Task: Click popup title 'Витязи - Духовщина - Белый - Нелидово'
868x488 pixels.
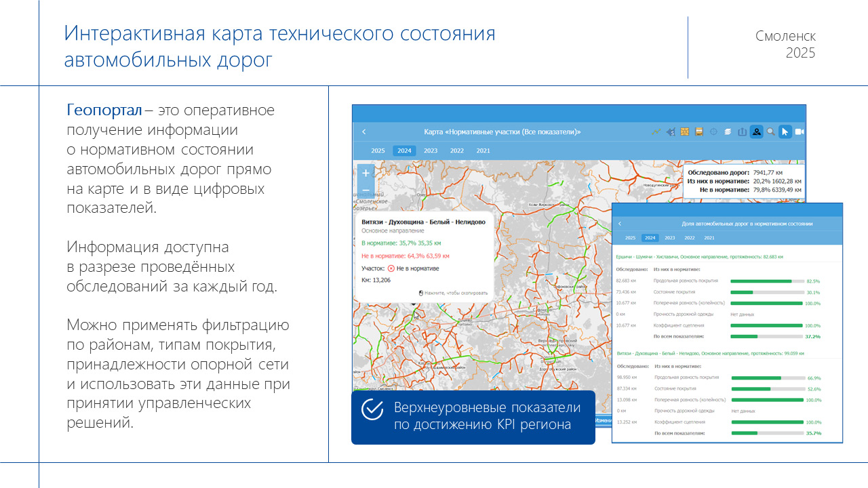Action: coord(423,222)
